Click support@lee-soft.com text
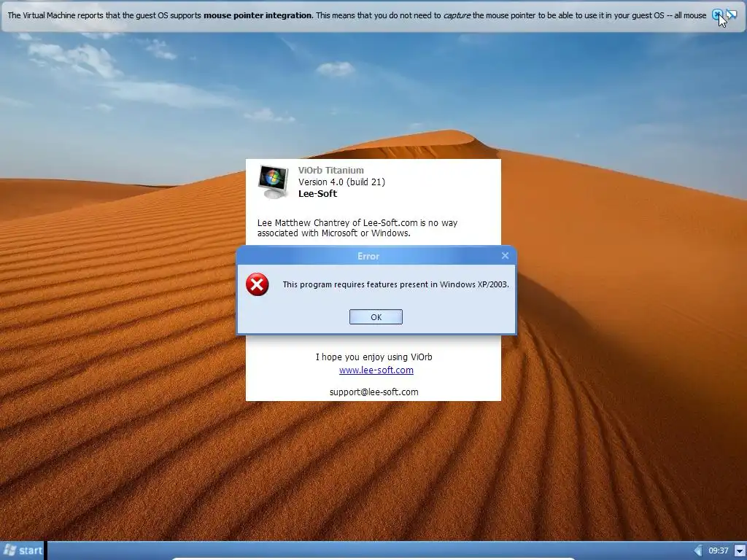Viewport: 747px width, 560px height. click(373, 392)
